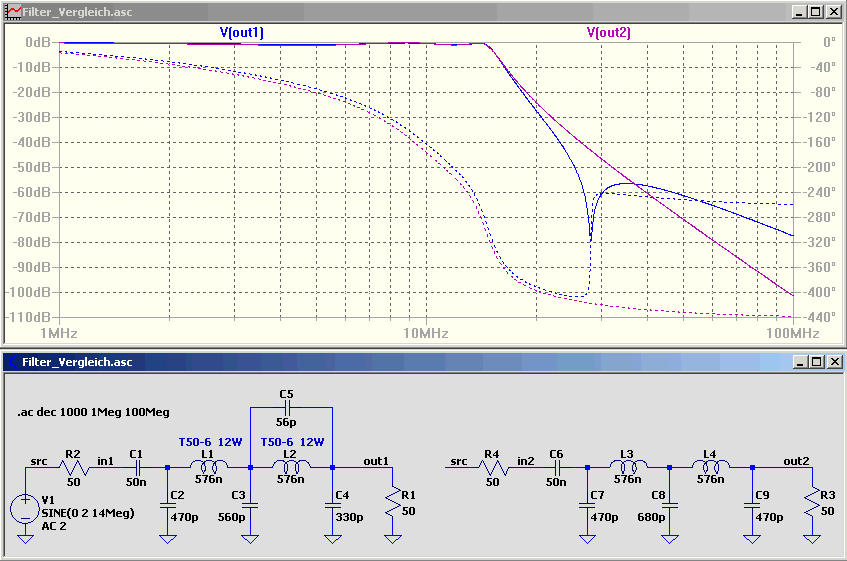Viewport: 847px width, 561px height.
Task: Click the T50-6 12W comment above L1
Action: pyautogui.click(x=211, y=442)
